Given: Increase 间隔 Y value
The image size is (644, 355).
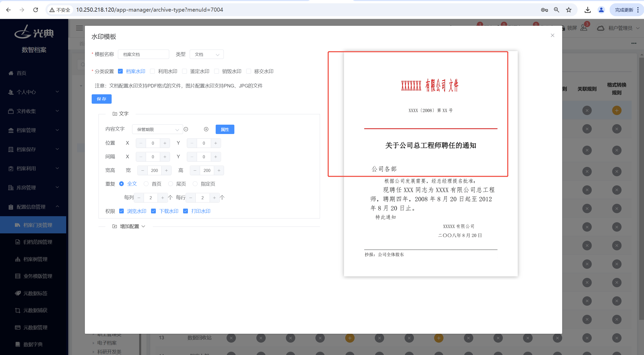Looking at the screenshot, I should tap(216, 157).
